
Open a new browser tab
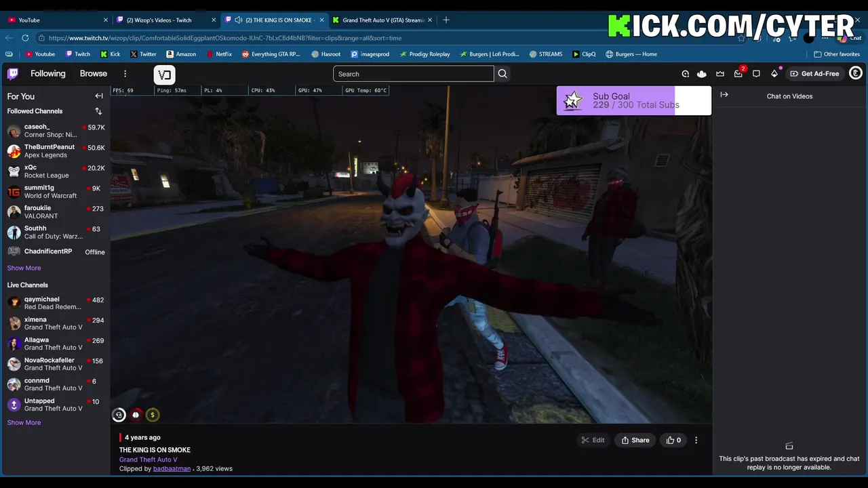[446, 20]
